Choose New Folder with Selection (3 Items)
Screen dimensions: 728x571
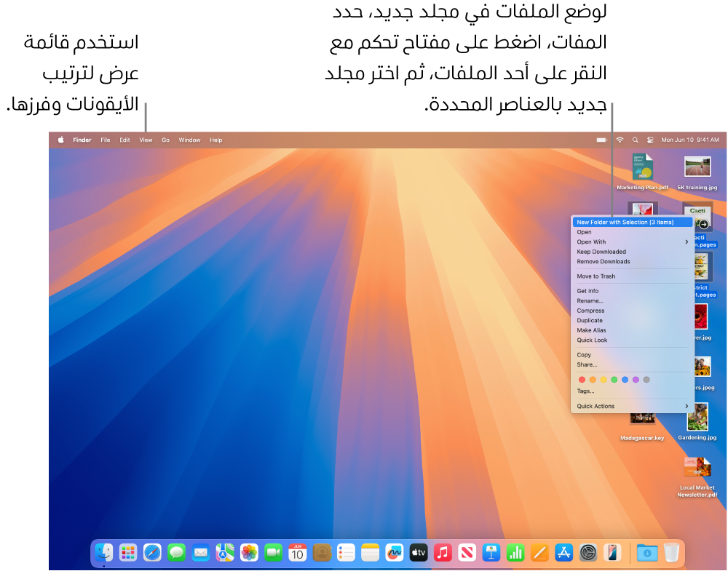coord(633,222)
